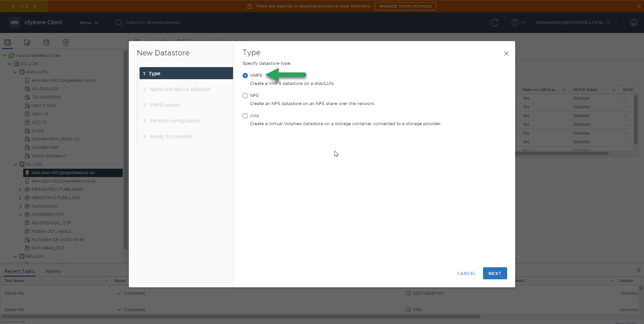This screenshot has height=324, width=644.
Task: Select the AD-DNS-001 virtual machine
Action: (x=45, y=89)
